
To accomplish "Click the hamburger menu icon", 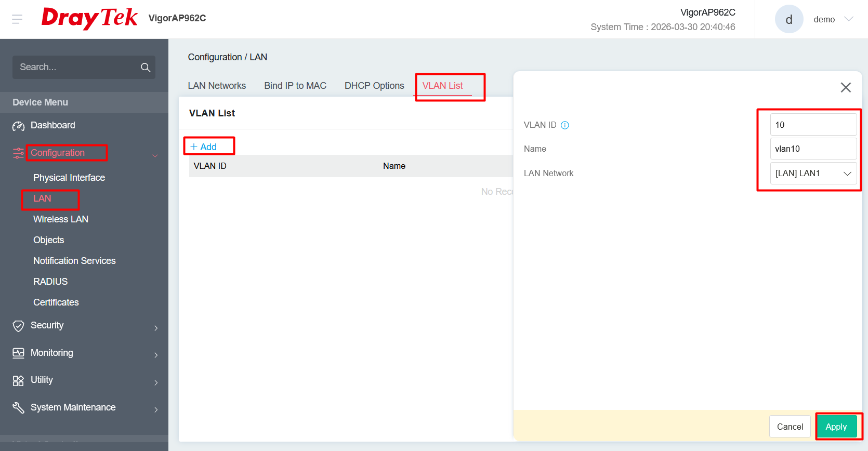I will pyautogui.click(x=17, y=19).
